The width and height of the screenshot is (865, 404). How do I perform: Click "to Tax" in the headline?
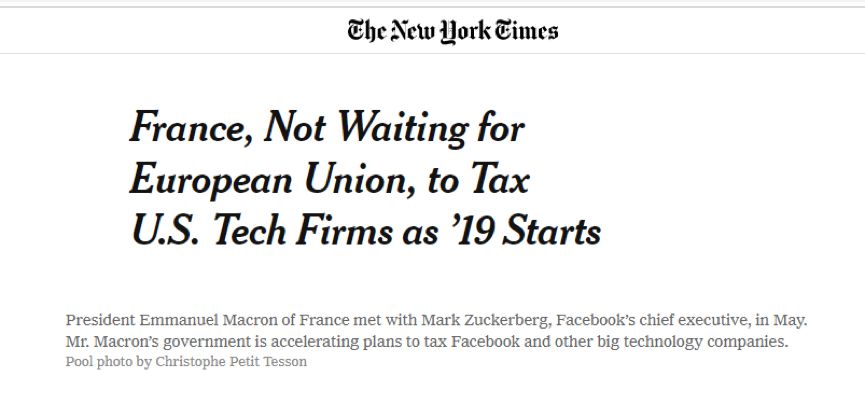[486, 181]
